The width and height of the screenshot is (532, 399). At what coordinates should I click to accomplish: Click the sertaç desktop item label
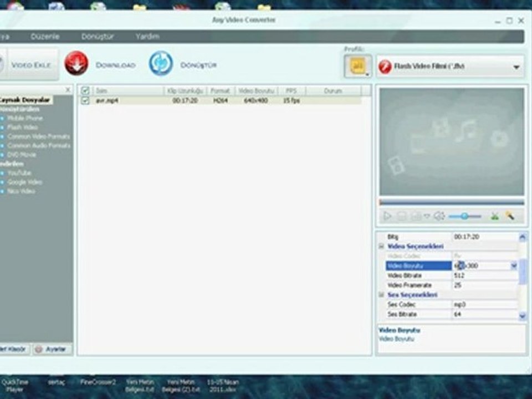tap(57, 382)
